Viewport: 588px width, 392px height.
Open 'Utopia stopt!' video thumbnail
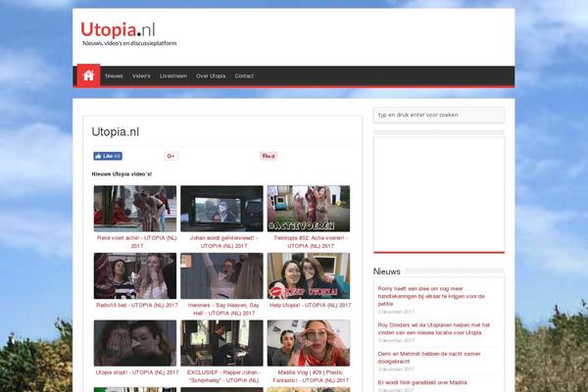(135, 343)
